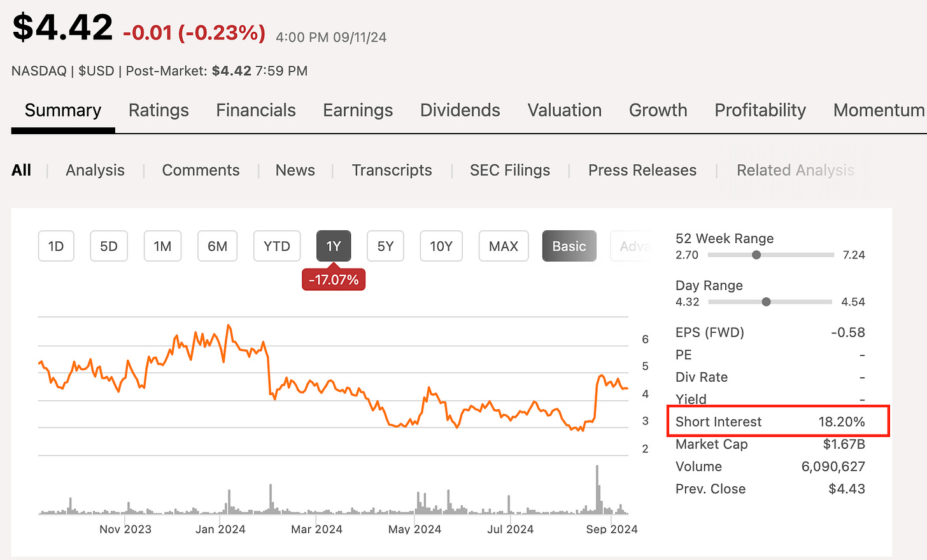927x560 pixels.
Task: Click the Jul 2024 axis label
Action: [510, 529]
